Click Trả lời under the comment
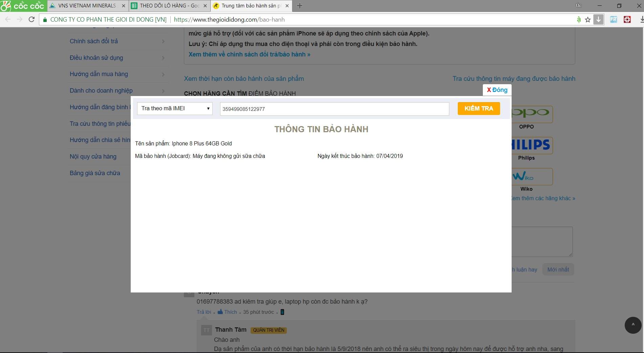 click(x=204, y=312)
